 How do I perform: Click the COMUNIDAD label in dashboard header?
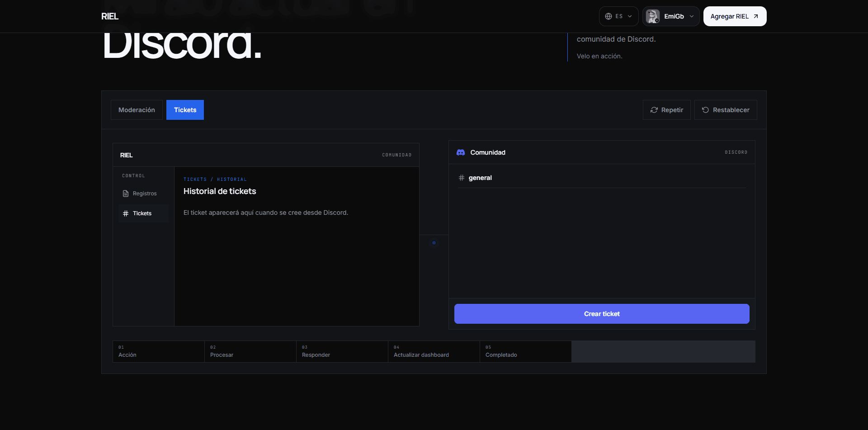[x=397, y=155]
